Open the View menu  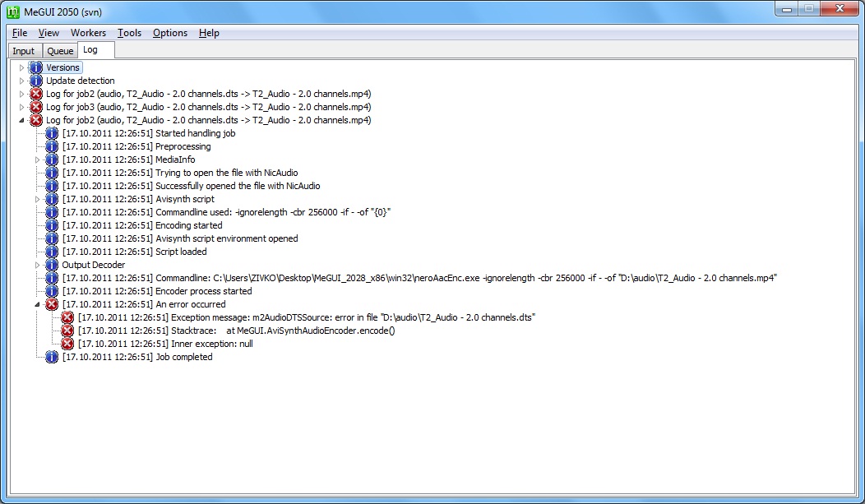(x=49, y=33)
